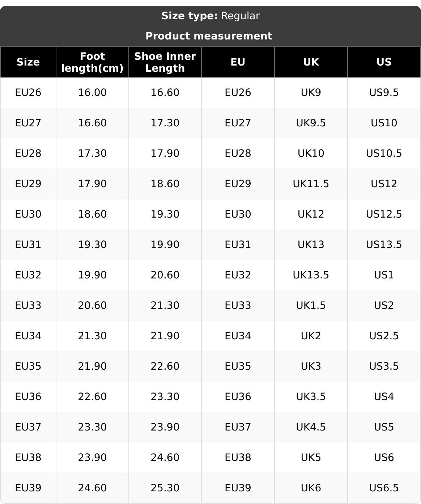The image size is (421, 504).
Task: Click the US6.5 cell
Action: [x=384, y=488]
